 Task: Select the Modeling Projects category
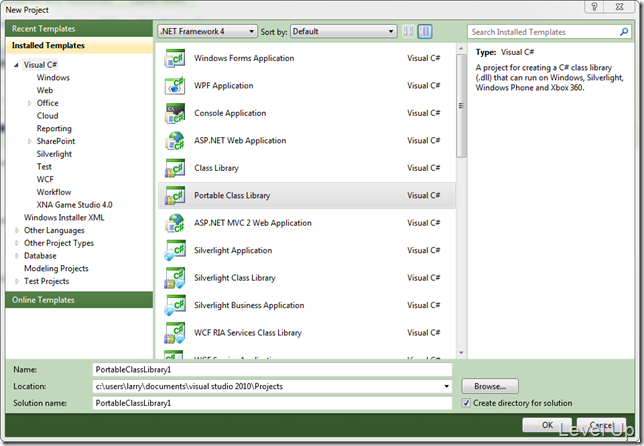pyautogui.click(x=56, y=269)
